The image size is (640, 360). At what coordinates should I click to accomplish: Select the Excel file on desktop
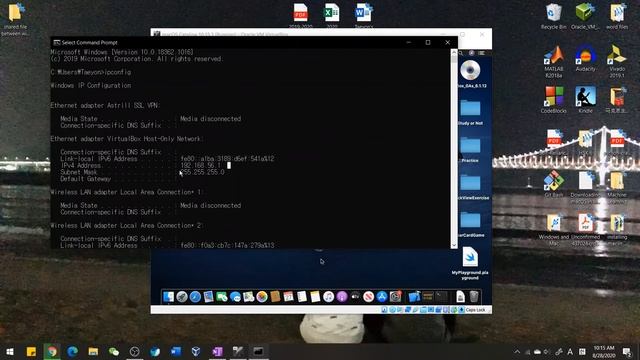coord(332,16)
